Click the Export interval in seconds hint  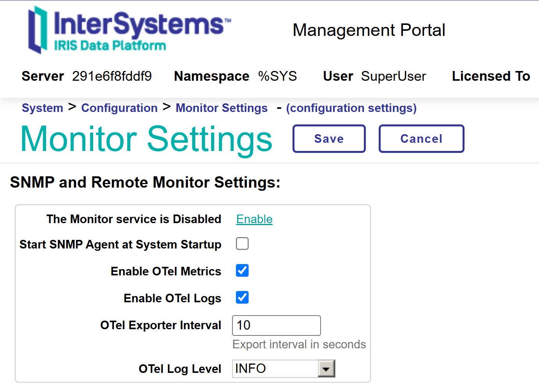(x=299, y=344)
